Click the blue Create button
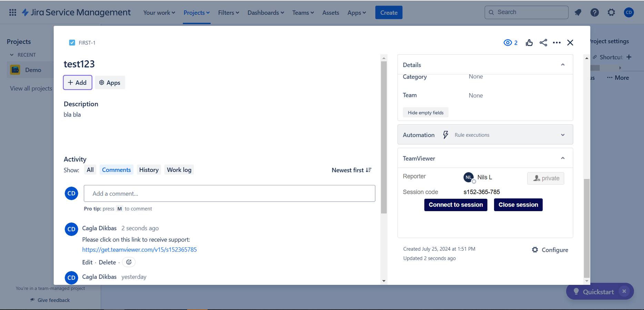Screen dimensions: 644x310 (x=389, y=13)
